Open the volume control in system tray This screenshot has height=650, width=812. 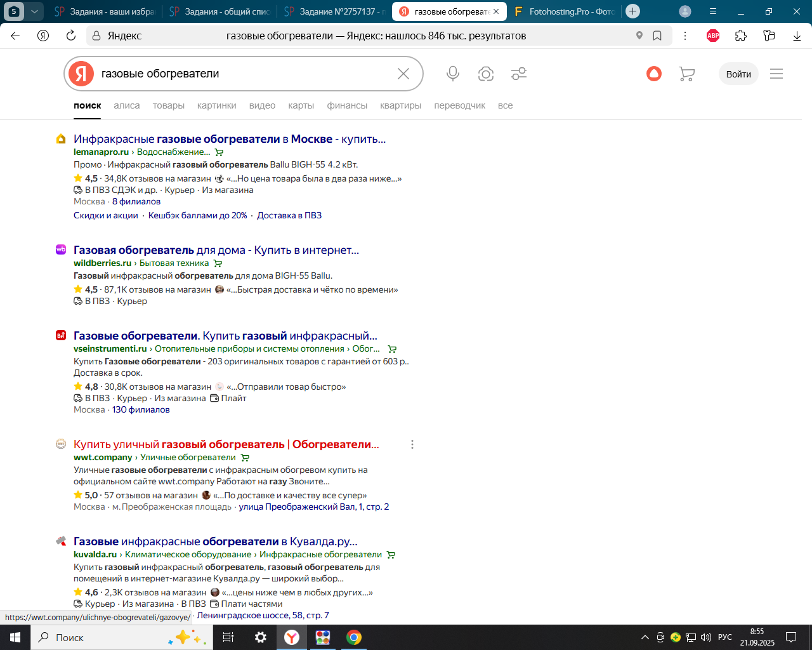tap(706, 637)
